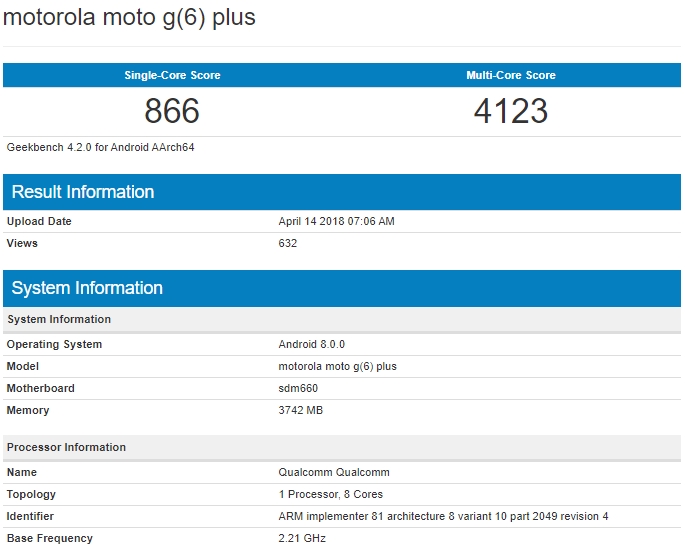685x555 pixels.
Task: Click the Multi-Core Score header
Action: point(510,75)
